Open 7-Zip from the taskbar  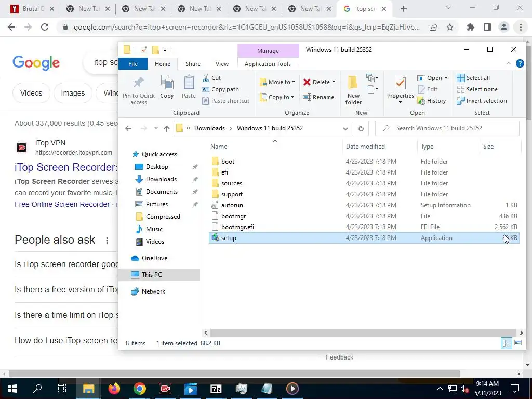click(x=216, y=389)
